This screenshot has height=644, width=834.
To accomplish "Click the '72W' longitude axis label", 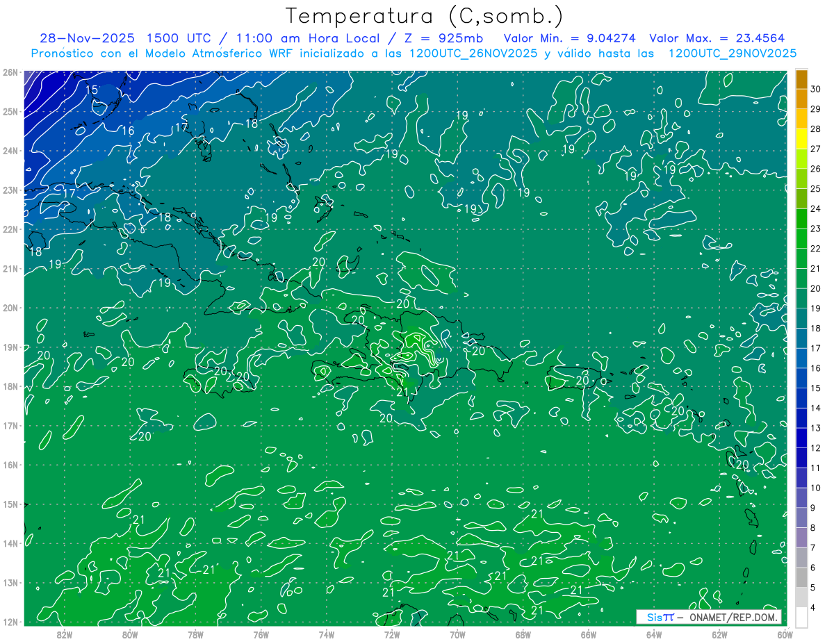I will click(392, 634).
